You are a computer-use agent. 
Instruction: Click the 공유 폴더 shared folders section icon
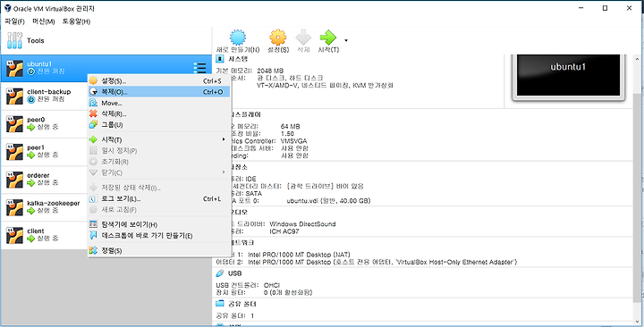point(220,304)
